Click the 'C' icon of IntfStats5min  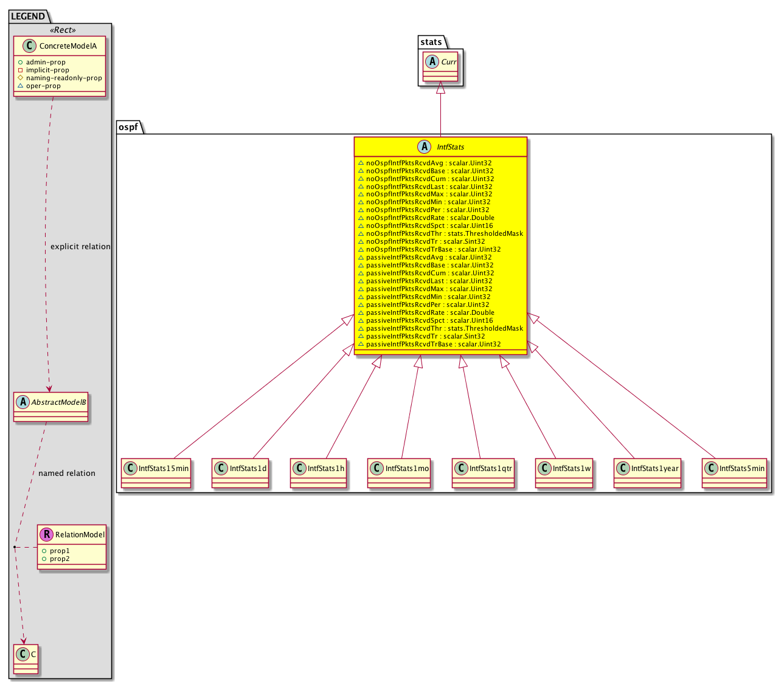point(711,468)
